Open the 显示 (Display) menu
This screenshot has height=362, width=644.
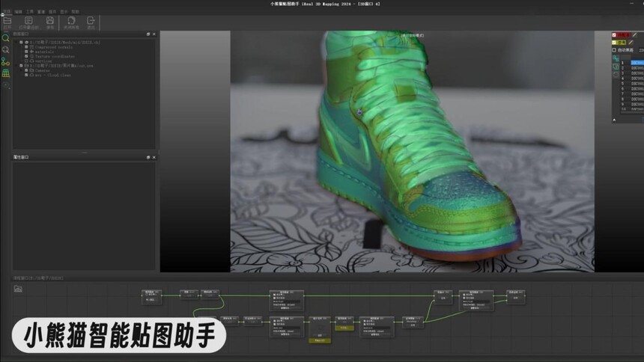64,12
